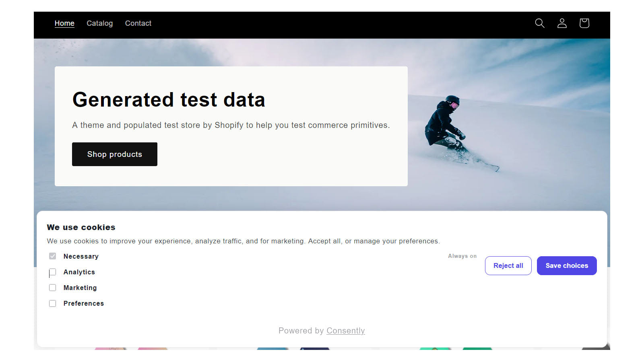Click the Analytics label text
Viewport: 644px width, 362px height.
click(79, 272)
